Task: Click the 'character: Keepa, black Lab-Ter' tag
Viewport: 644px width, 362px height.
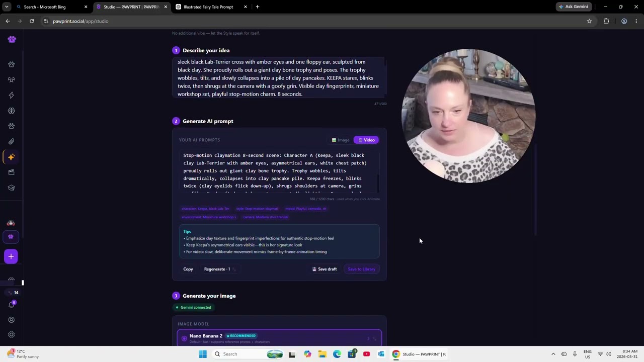Action: (x=205, y=209)
